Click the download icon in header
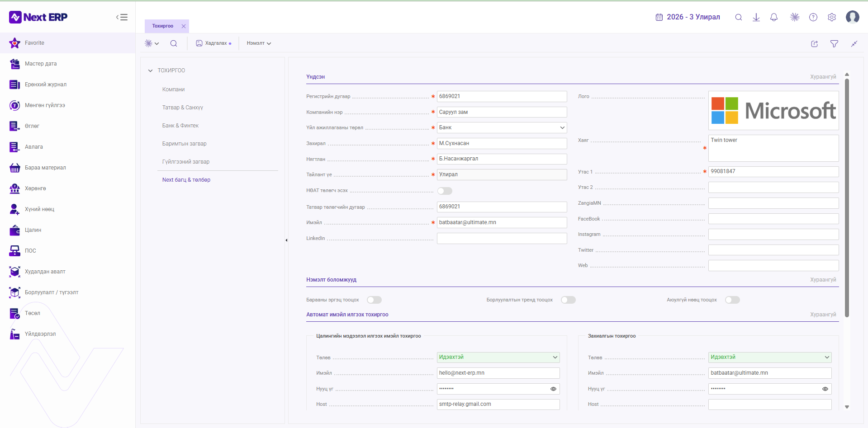Screen dimensions: 868x428 756,17
